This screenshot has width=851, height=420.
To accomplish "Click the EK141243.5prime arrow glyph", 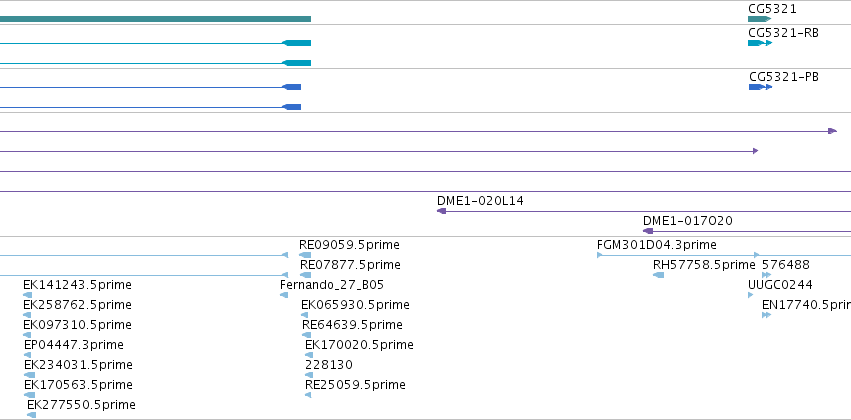I will 28,295.
